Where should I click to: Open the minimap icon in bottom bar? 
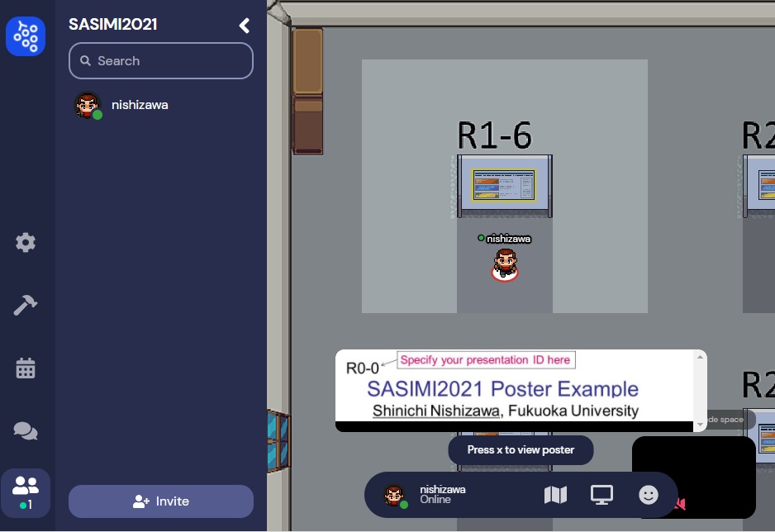click(x=555, y=495)
